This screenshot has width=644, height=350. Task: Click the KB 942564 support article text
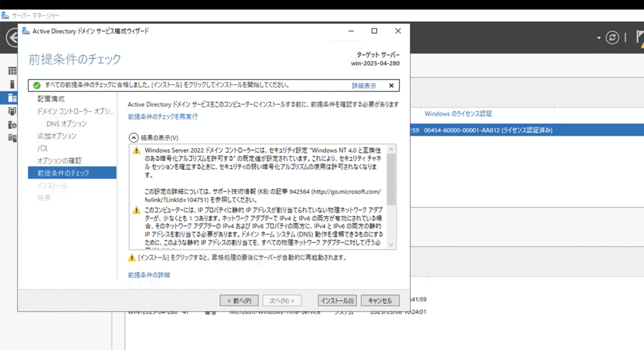coord(262,195)
